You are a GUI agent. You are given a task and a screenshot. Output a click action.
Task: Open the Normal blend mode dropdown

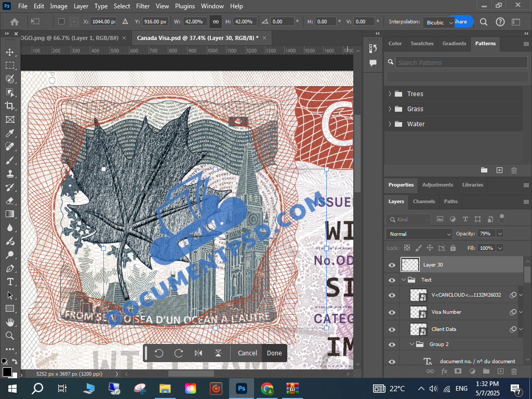pos(419,234)
